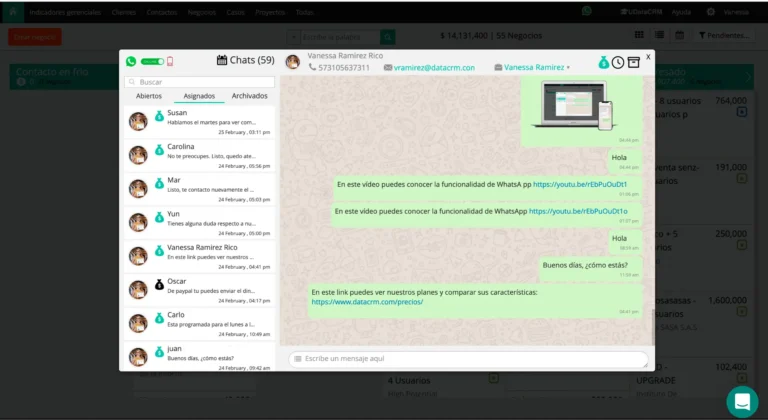Click the money bag icon next to Yun
Screen dimensions: 768x420
tap(159, 217)
